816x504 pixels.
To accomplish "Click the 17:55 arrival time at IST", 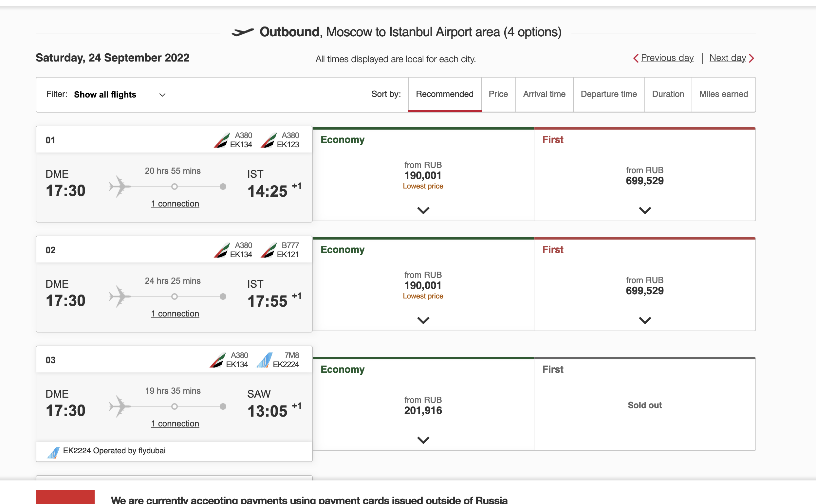I will click(267, 301).
